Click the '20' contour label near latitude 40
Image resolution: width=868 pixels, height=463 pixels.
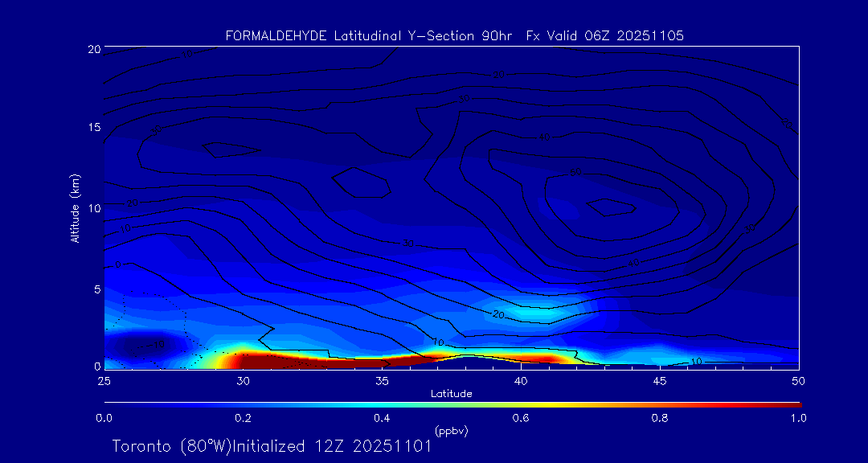coord(498,314)
